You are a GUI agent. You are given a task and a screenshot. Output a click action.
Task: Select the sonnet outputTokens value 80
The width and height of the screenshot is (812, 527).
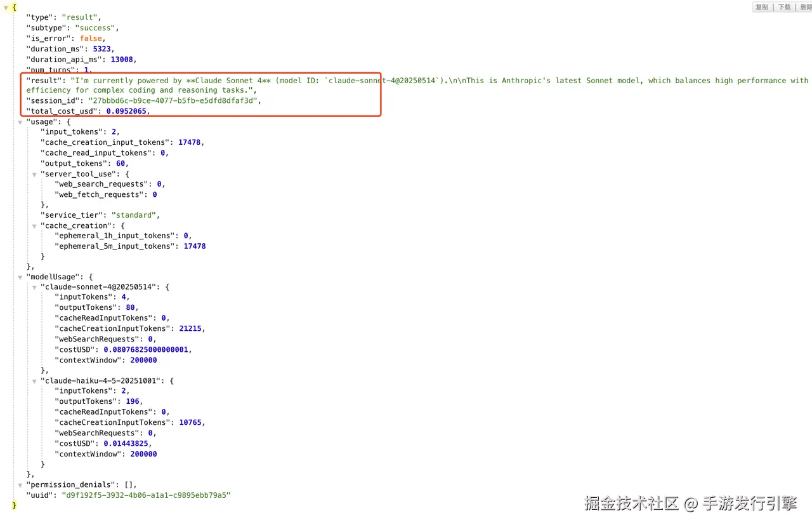click(131, 307)
